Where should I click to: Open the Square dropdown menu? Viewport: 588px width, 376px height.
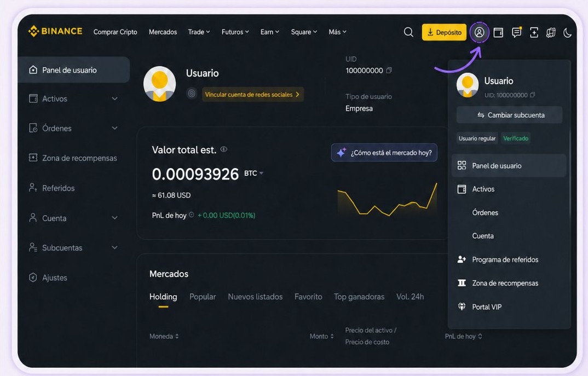[304, 32]
